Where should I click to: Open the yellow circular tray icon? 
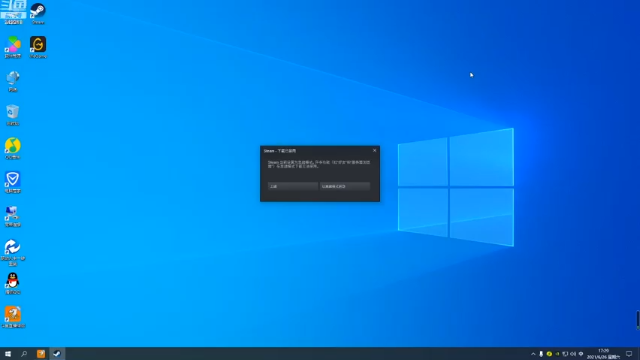click(549, 354)
